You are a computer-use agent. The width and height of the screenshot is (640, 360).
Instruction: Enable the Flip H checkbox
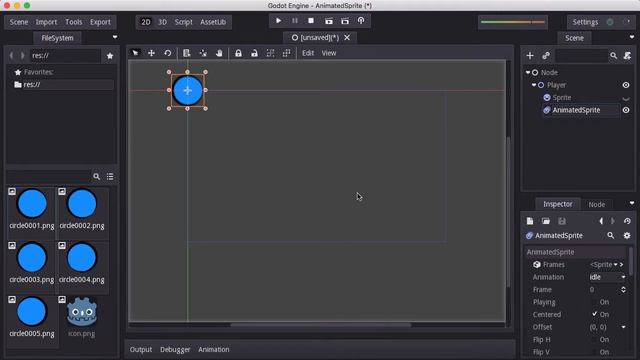pos(594,340)
